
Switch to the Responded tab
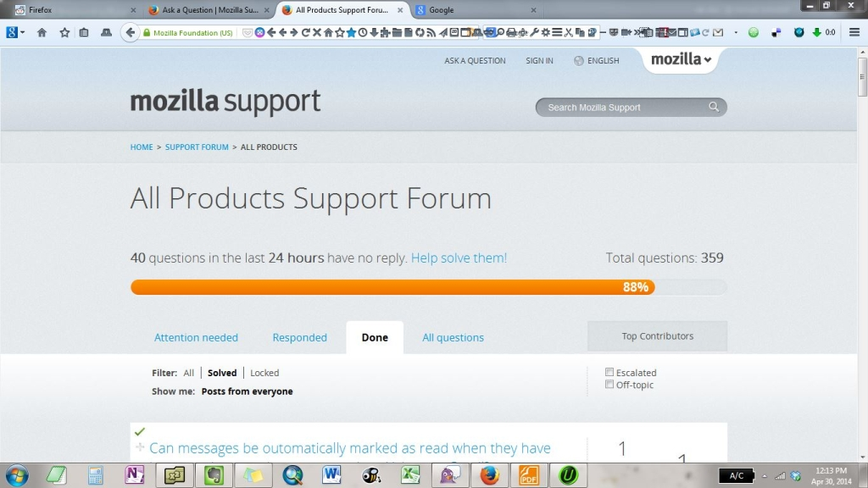pos(299,337)
